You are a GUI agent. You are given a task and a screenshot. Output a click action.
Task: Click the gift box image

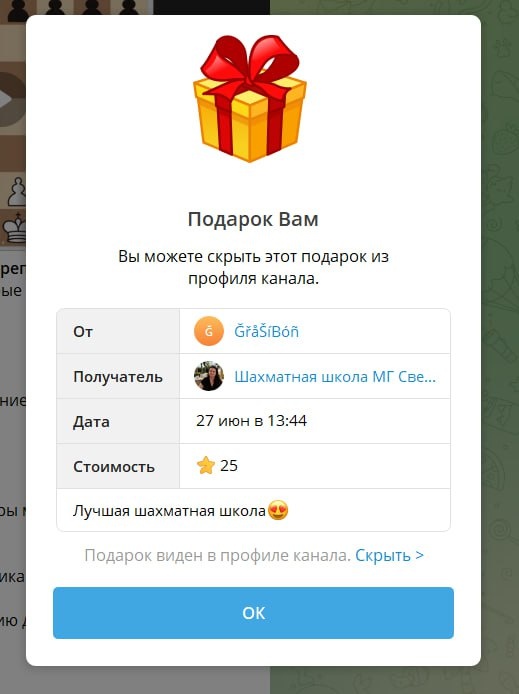[x=250, y=98]
